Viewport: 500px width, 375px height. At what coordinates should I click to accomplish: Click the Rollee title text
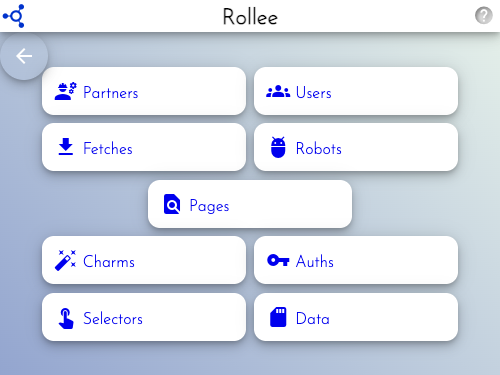tap(250, 17)
